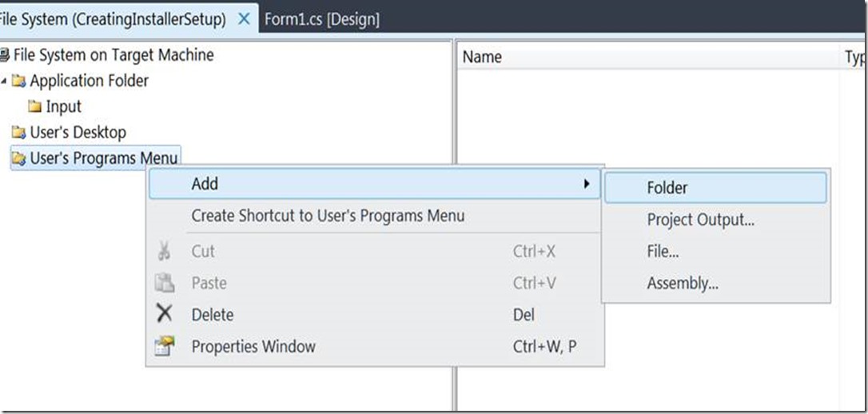
Task: Select the Input tree item label
Action: 64,106
